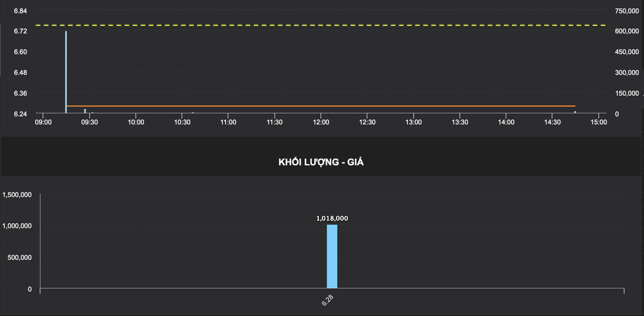644x316 pixels.
Task: Click the yellow dashed reference line
Action: pyautogui.click(x=316, y=25)
